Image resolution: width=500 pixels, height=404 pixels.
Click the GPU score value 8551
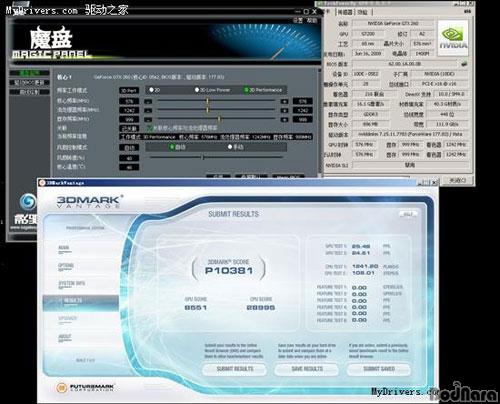point(196,307)
